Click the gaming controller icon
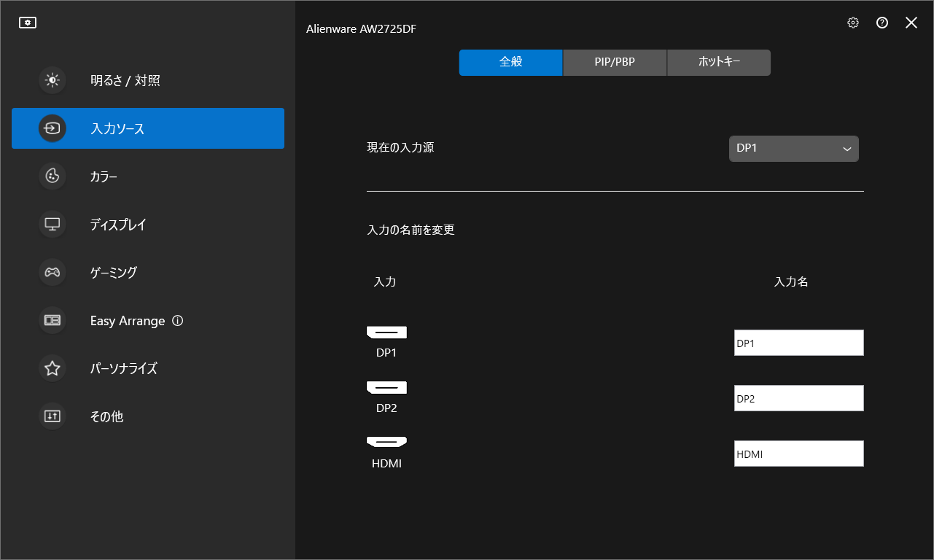This screenshot has height=560, width=934. tap(52, 272)
